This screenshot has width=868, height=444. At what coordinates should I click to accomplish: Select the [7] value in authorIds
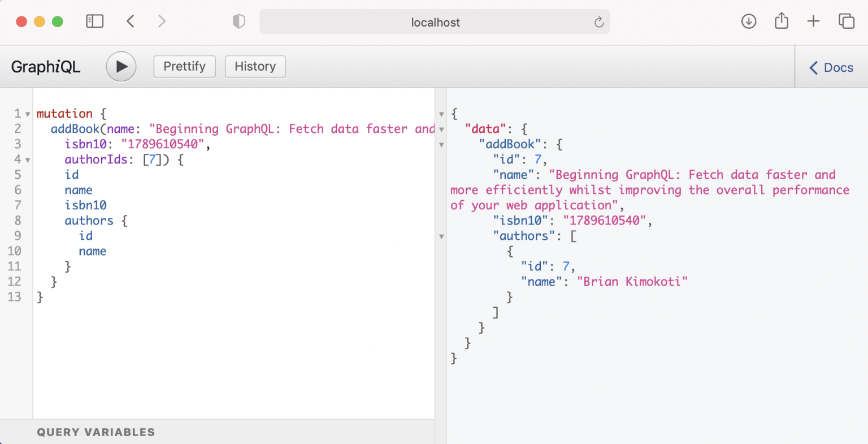click(152, 160)
